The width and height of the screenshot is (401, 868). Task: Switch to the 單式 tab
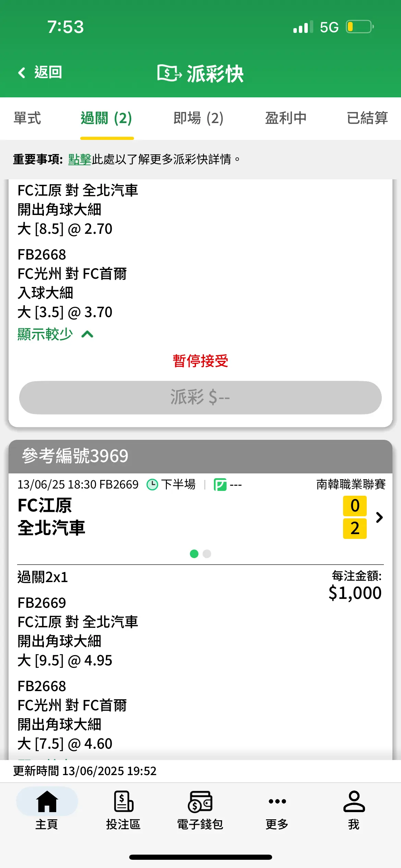[27, 118]
